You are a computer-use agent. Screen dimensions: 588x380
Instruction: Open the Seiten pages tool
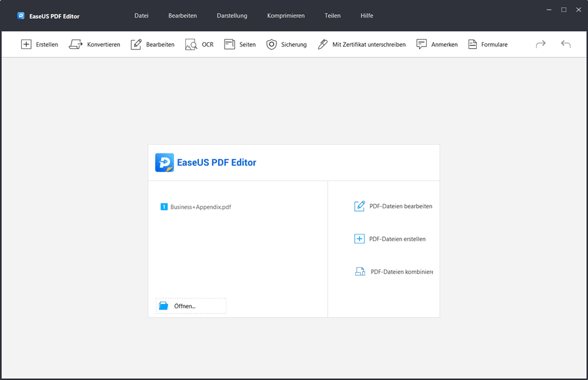tap(240, 45)
